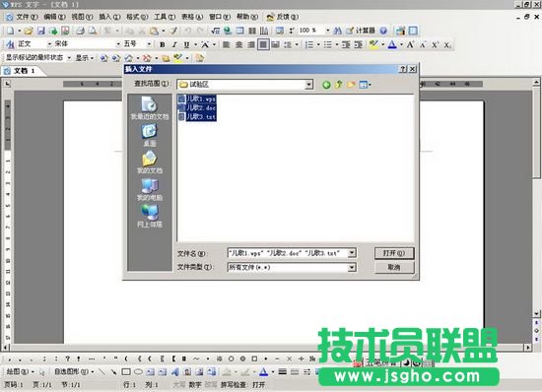Select file 儿歌3.txt
The height and width of the screenshot is (392, 542).
(197, 117)
